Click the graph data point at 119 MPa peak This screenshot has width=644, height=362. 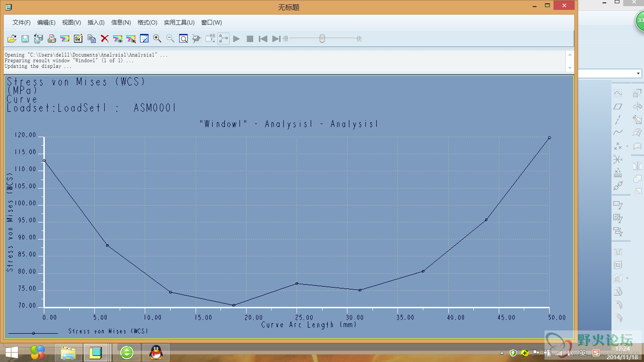coord(549,138)
